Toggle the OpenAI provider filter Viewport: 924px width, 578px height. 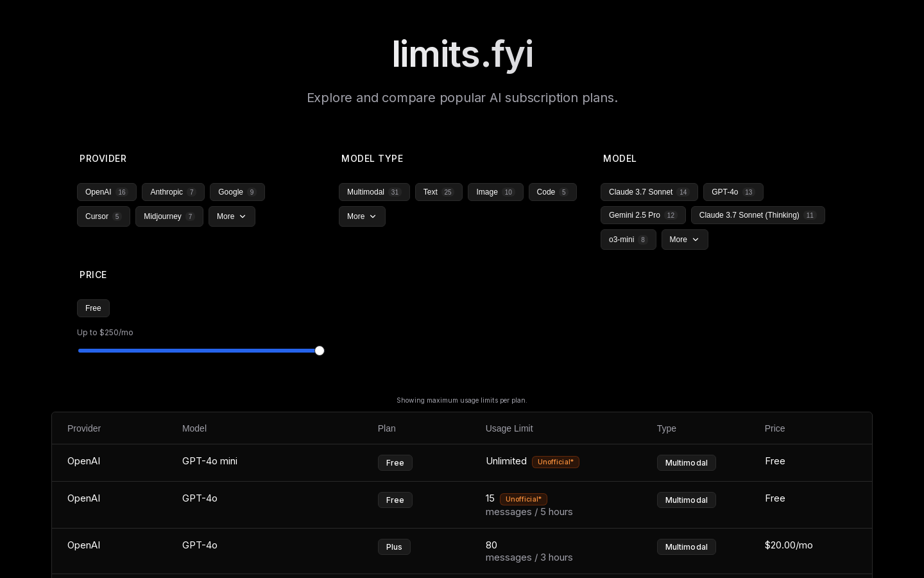[107, 192]
